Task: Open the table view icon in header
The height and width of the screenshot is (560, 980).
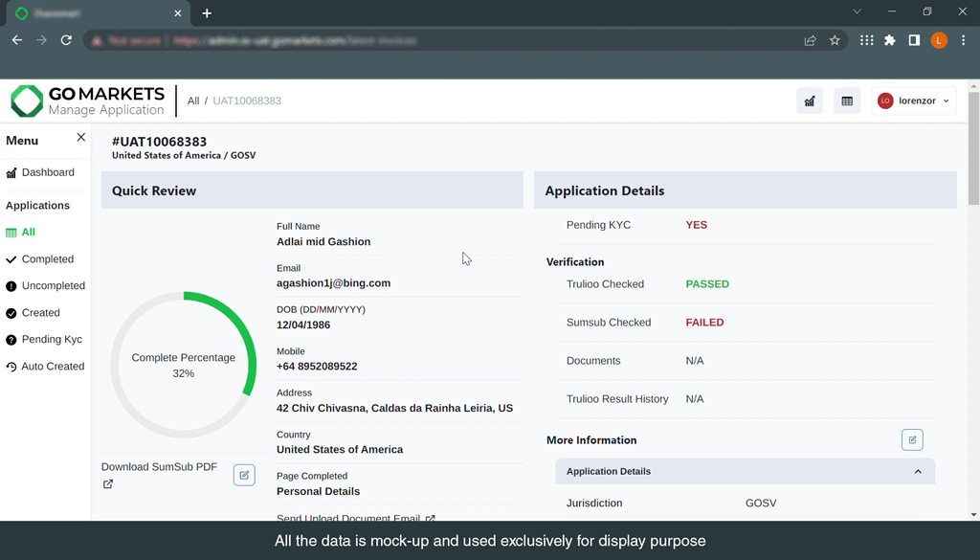Action: point(847,101)
